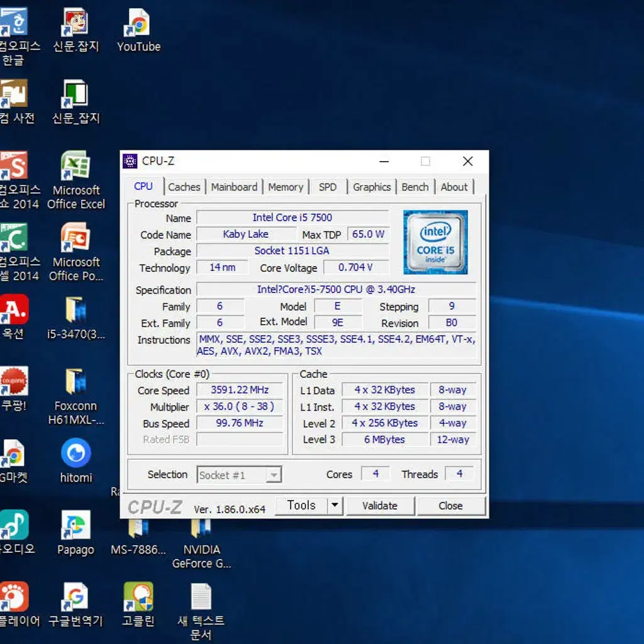Launch Microsoft Office Excel shortcut
This screenshot has width=644, height=644.
tap(76, 180)
